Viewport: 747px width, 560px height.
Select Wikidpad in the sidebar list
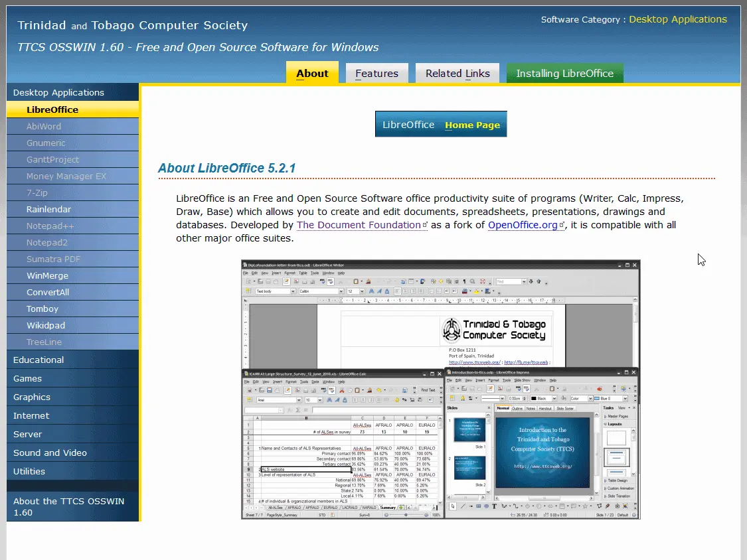tap(46, 325)
